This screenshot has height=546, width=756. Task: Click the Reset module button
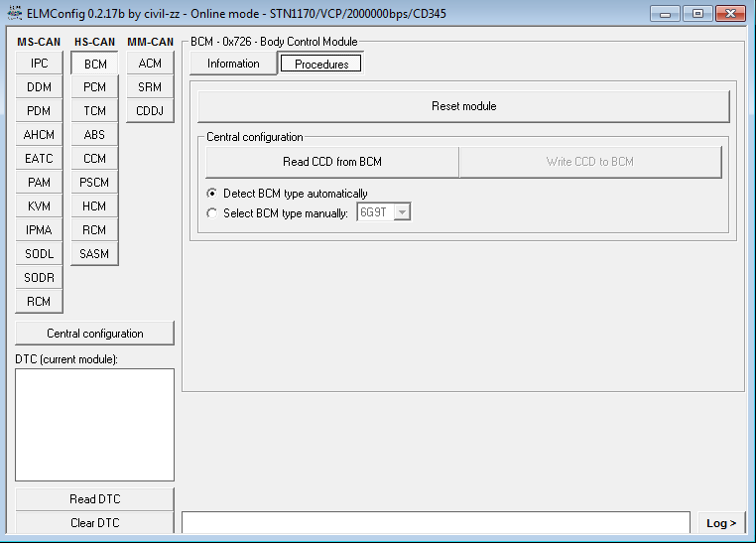coord(464,106)
